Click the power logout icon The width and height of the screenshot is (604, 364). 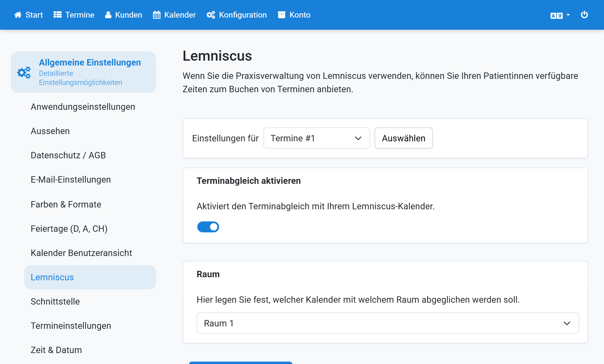coord(584,15)
